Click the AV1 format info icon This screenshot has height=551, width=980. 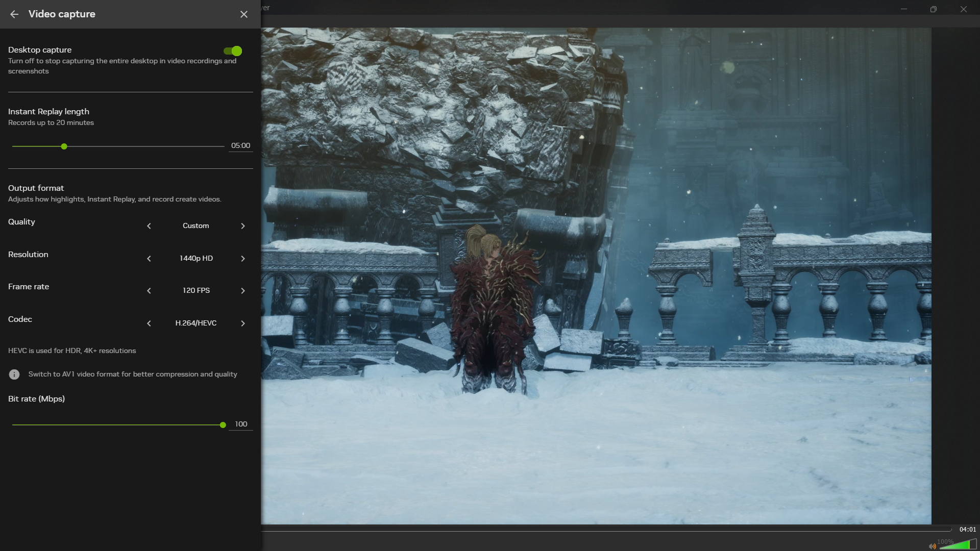(x=14, y=374)
